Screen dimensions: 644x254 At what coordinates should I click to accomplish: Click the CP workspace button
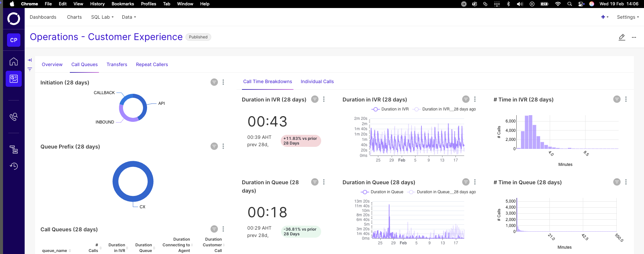click(14, 40)
